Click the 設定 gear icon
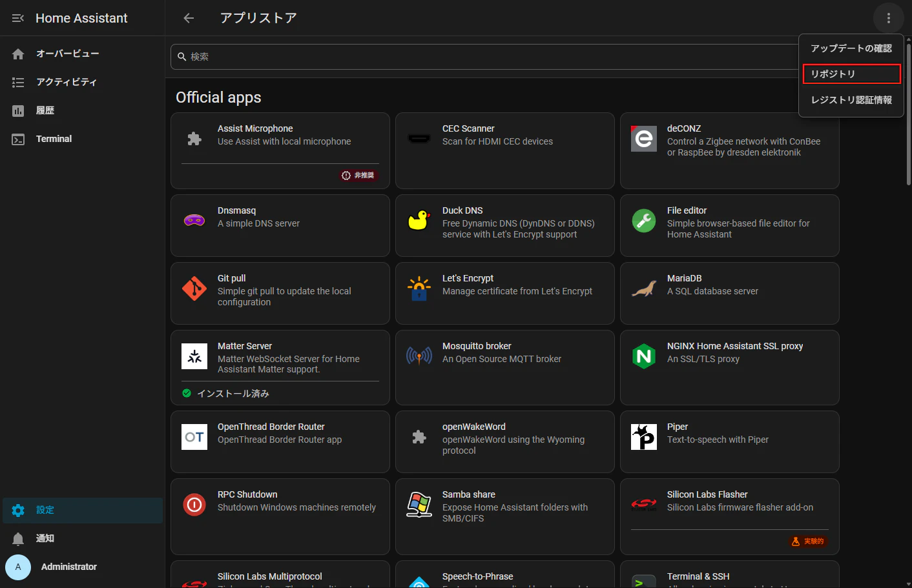The width and height of the screenshot is (912, 588). tap(18, 510)
